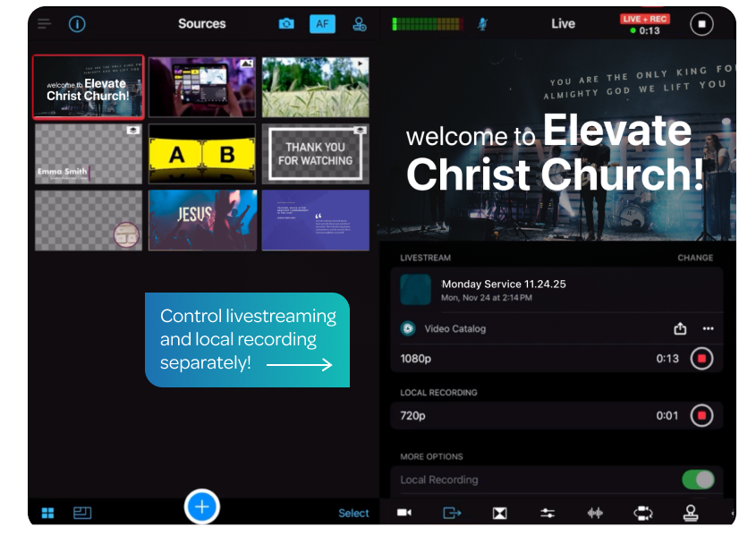Toggle the Local Recording switch off
756x535 pixels.
(x=698, y=480)
